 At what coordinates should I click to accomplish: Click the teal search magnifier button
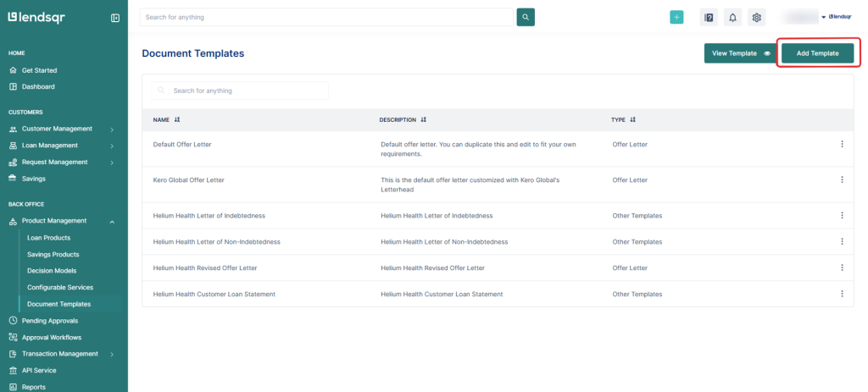pyautogui.click(x=526, y=17)
